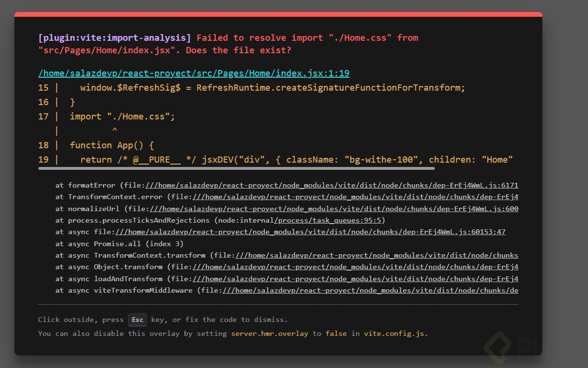This screenshot has height=368, width=588.
Task: Click the import "./Home.css" code line
Action: pos(122,117)
